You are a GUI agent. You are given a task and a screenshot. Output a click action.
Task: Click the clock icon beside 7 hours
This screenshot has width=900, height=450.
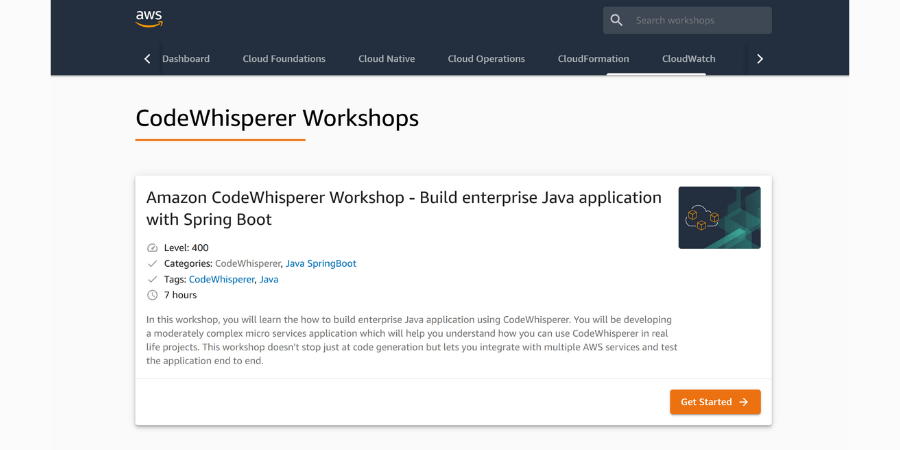(x=153, y=296)
